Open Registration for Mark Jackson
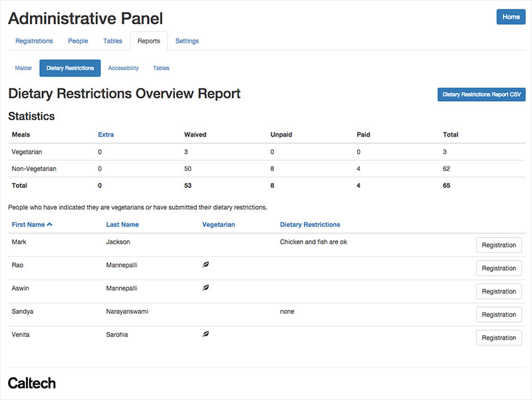 tap(499, 245)
